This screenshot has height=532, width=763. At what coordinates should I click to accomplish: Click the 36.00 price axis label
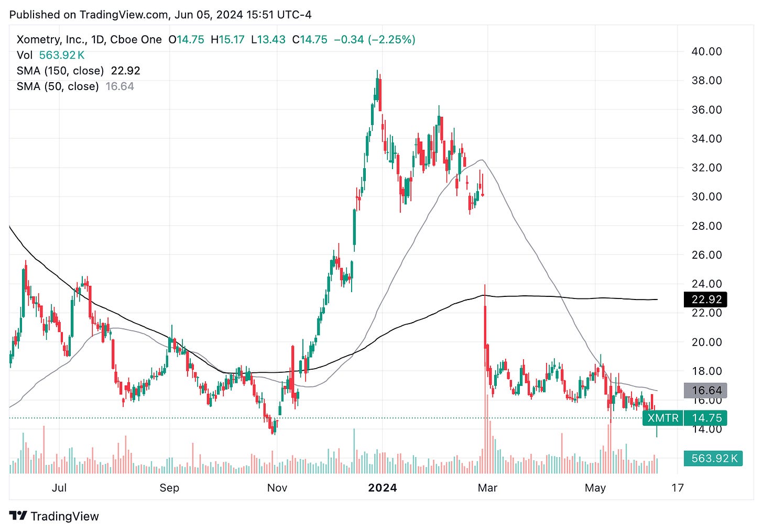[707, 110]
